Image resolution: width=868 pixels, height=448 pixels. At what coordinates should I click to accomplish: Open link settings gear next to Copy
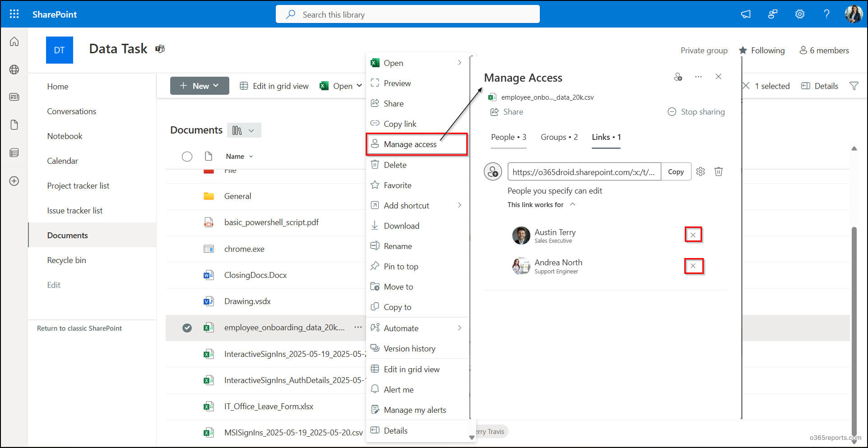[701, 171]
